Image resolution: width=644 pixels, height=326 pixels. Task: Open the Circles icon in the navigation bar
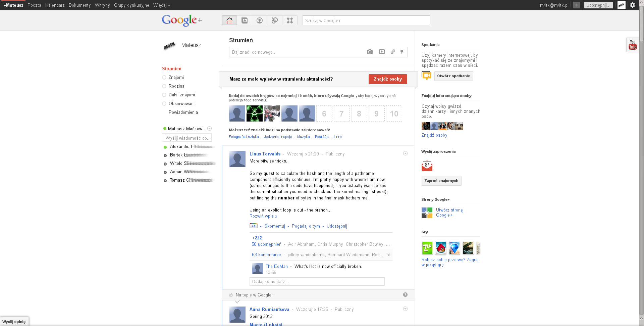click(x=275, y=20)
